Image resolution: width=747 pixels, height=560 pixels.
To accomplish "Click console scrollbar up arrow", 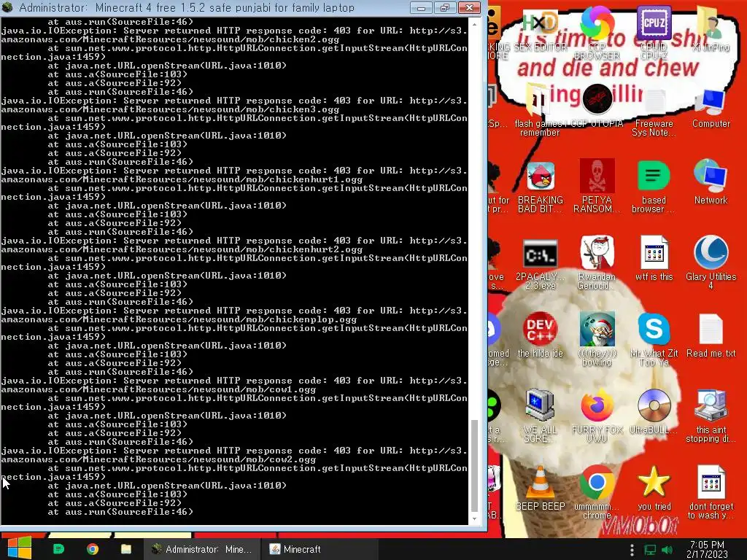I will [x=474, y=23].
